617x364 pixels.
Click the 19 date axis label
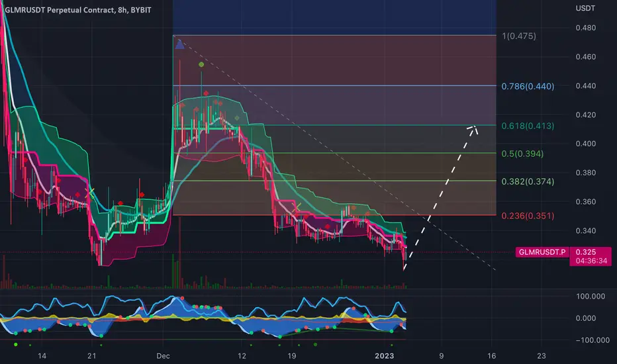(291, 356)
